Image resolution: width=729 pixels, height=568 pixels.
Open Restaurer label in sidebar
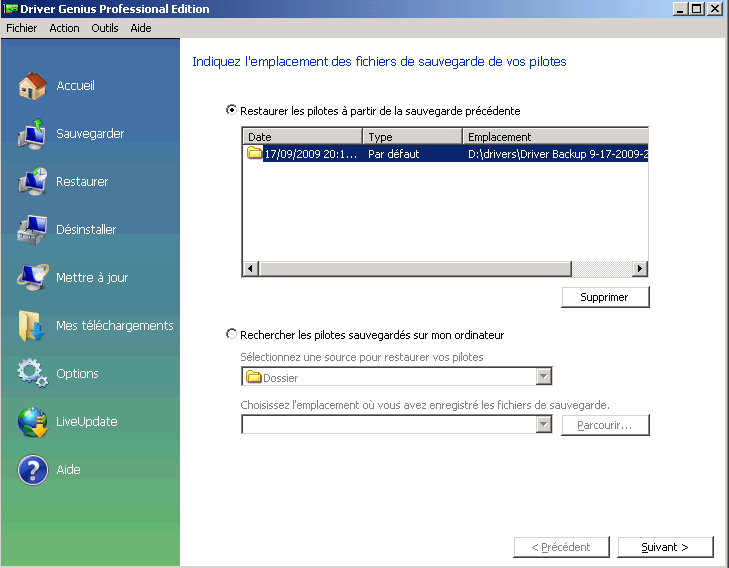click(82, 182)
